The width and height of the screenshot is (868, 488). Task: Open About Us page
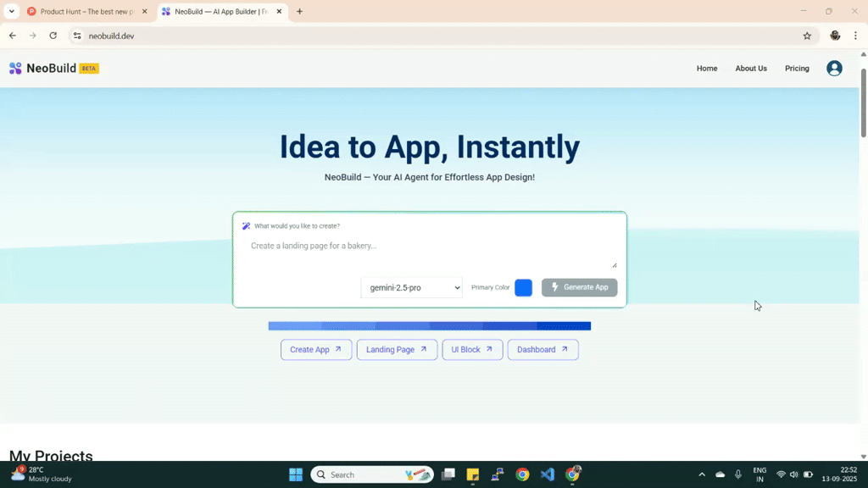click(x=751, y=69)
